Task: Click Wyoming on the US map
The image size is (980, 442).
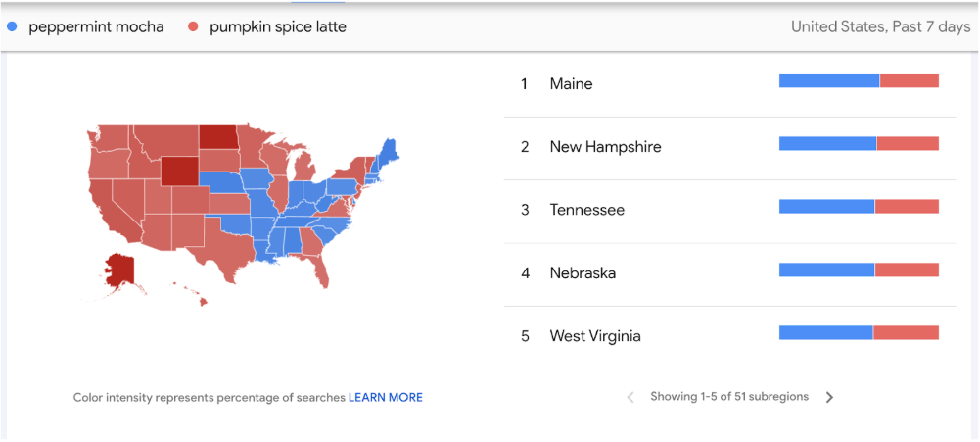Action: [x=179, y=171]
